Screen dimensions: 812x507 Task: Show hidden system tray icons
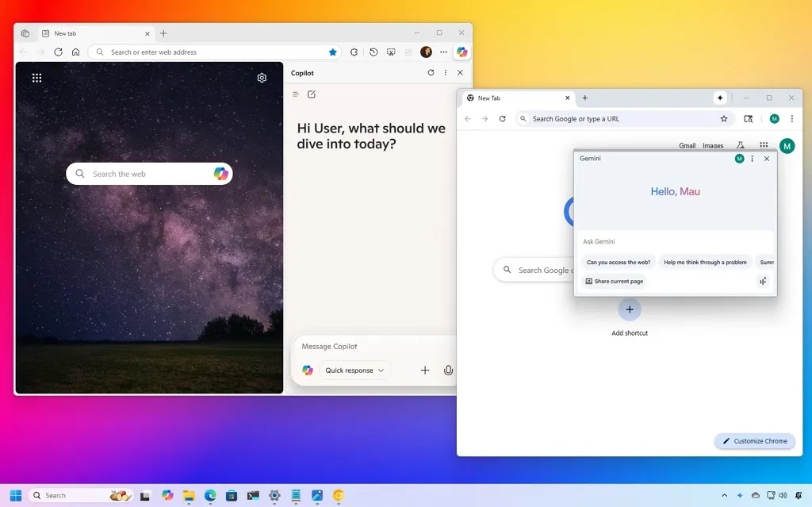click(x=725, y=496)
